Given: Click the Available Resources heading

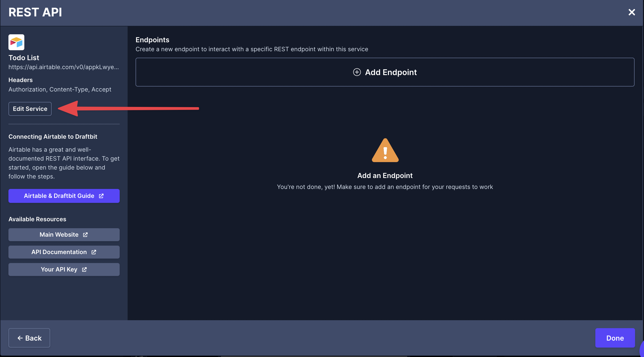Looking at the screenshot, I should (37, 219).
